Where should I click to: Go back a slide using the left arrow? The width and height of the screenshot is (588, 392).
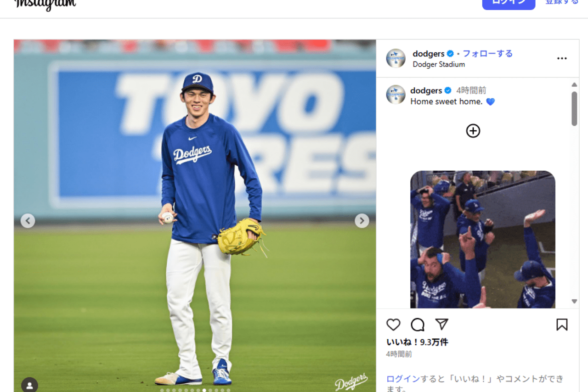click(28, 221)
